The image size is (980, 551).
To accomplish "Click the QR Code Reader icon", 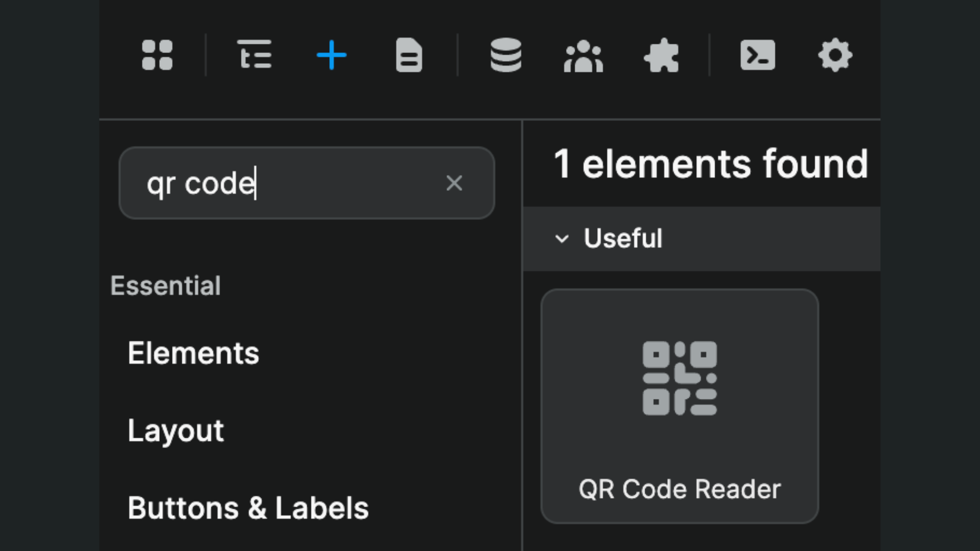I will (x=680, y=378).
